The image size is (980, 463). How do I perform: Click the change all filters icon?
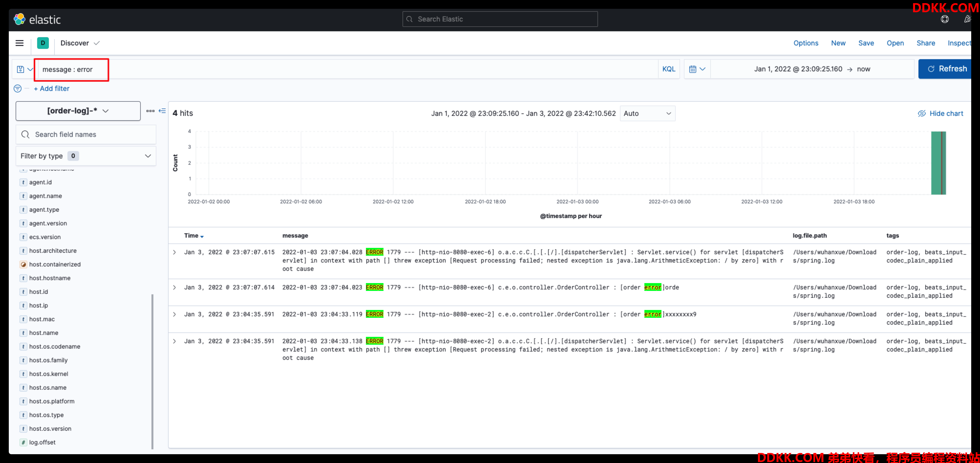pos(18,88)
